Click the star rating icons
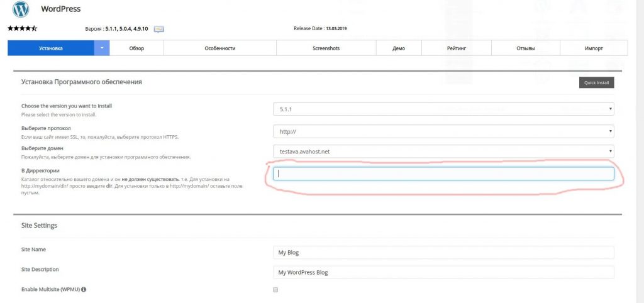Viewport: 644px width, 303px height. pyautogui.click(x=22, y=29)
